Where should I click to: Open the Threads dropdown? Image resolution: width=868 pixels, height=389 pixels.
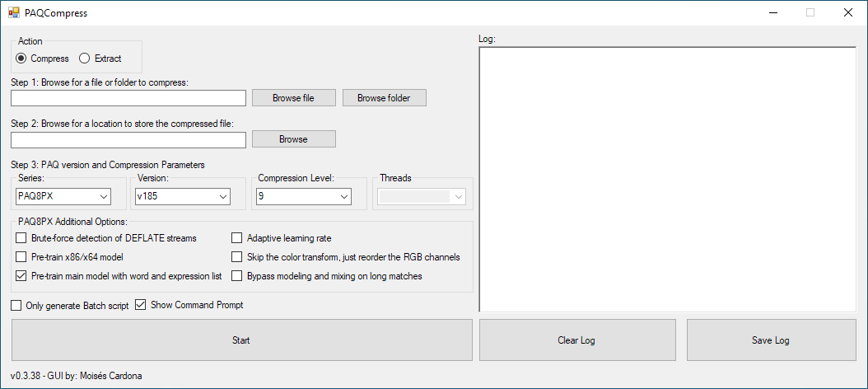tap(422, 196)
